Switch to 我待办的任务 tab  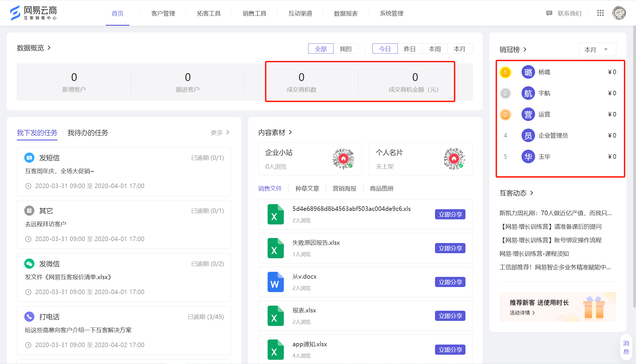[x=88, y=133]
